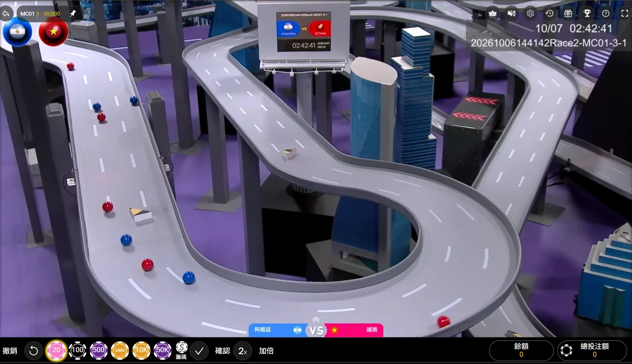Select the pink 20 chip
Image resolution: width=632 pixels, height=364 pixels.
pos(57,351)
